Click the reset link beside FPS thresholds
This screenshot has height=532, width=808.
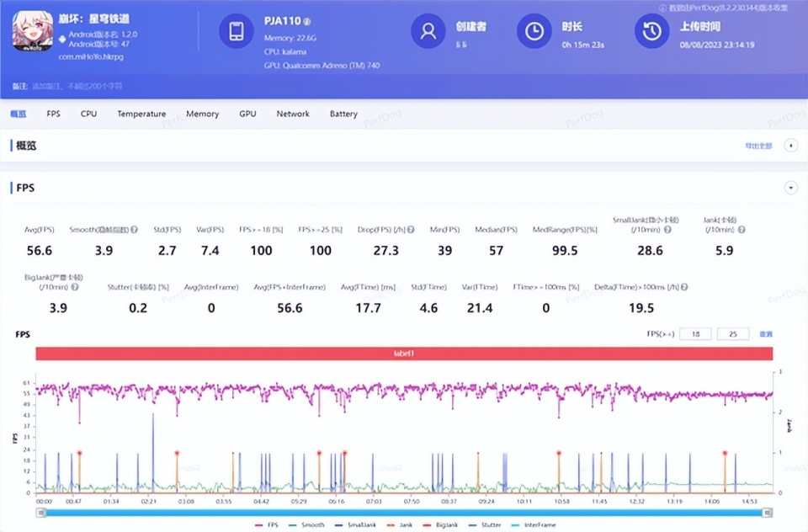pos(766,334)
